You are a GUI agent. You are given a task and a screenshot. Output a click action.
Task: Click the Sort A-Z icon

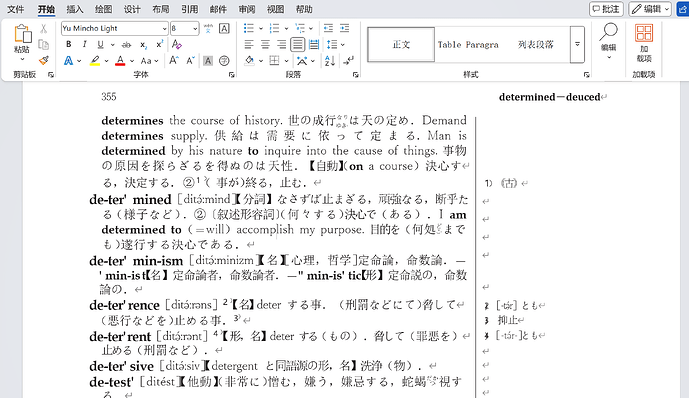click(330, 61)
